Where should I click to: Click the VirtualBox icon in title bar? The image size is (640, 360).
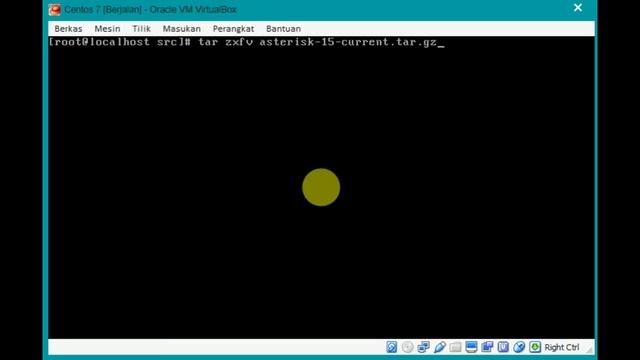54,9
